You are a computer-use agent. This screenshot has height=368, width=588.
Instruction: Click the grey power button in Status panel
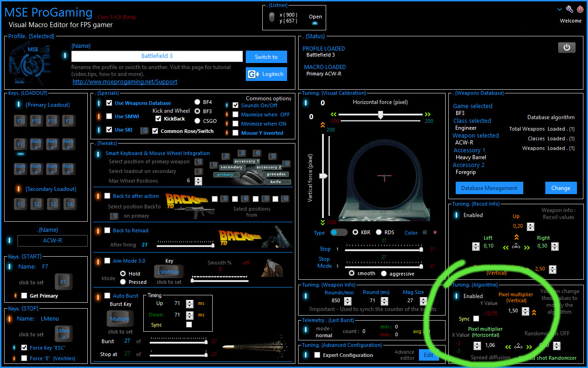(x=567, y=47)
